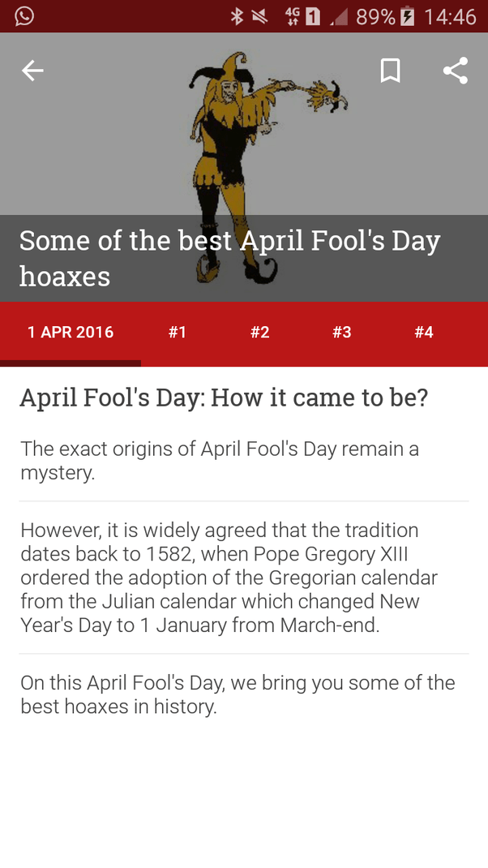
Task: Switch to the #1 tab
Action: (177, 332)
